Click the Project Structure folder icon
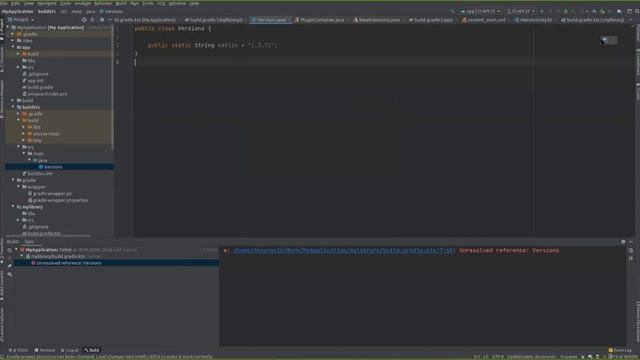 [620, 11]
